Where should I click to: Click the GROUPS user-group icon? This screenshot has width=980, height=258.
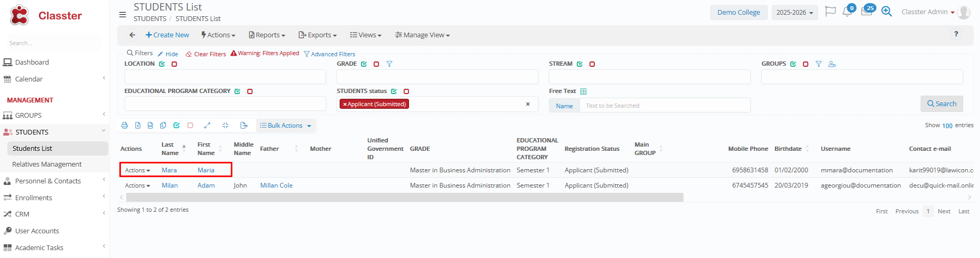(x=832, y=64)
